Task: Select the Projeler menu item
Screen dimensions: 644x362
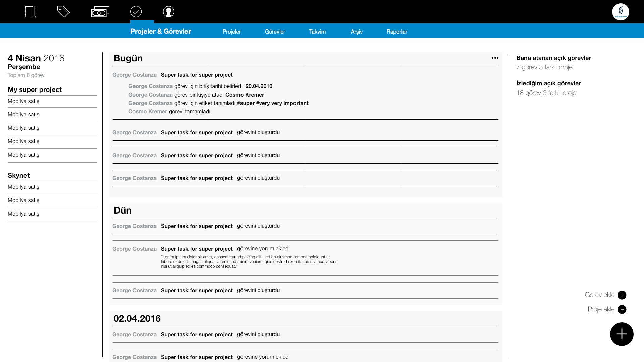Action: pos(232,32)
